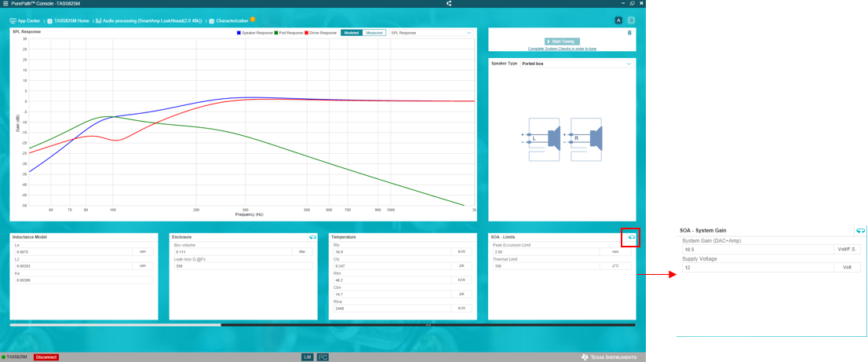Open the Rtva K/W unit selector
The width and height of the screenshot is (868, 362).
click(x=461, y=309)
